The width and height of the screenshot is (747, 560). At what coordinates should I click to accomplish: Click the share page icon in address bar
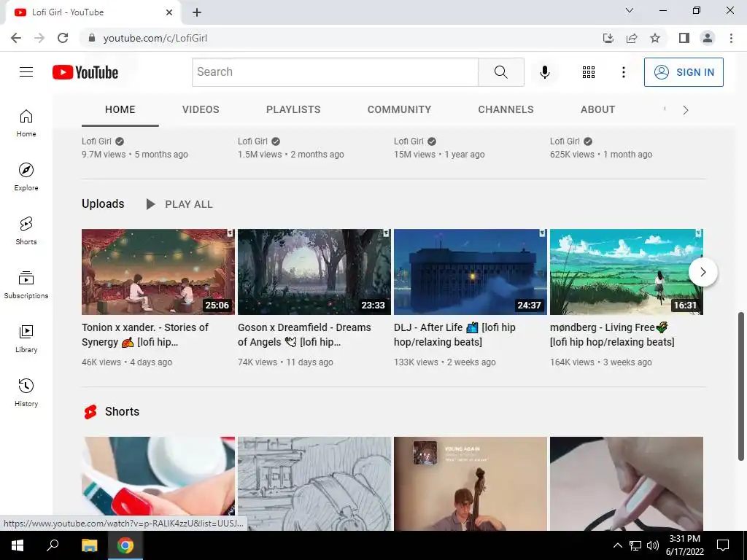(632, 38)
